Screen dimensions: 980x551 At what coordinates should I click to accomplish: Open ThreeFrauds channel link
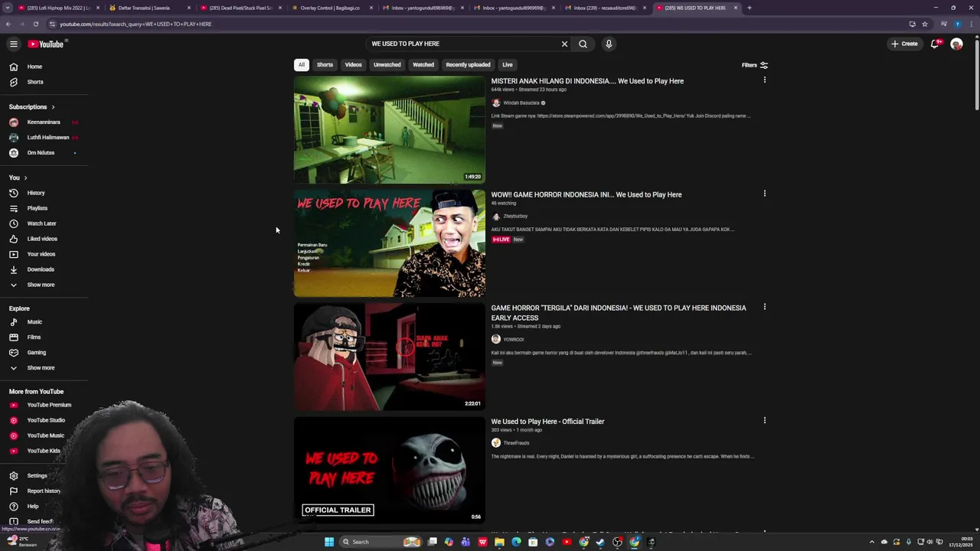point(516,443)
